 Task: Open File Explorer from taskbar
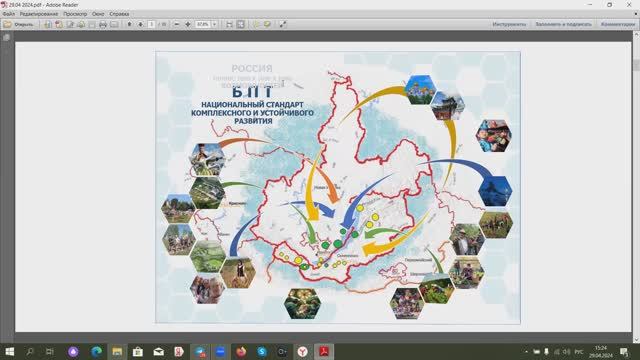point(117,351)
